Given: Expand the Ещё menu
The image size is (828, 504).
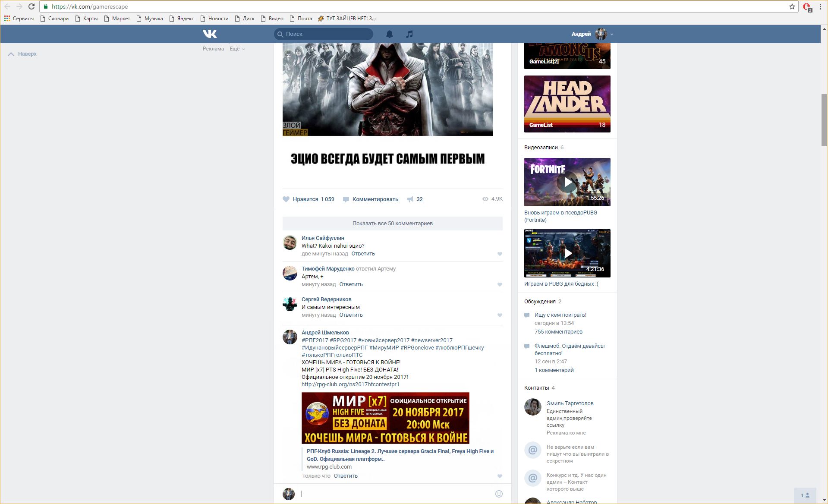Looking at the screenshot, I should pyautogui.click(x=237, y=49).
